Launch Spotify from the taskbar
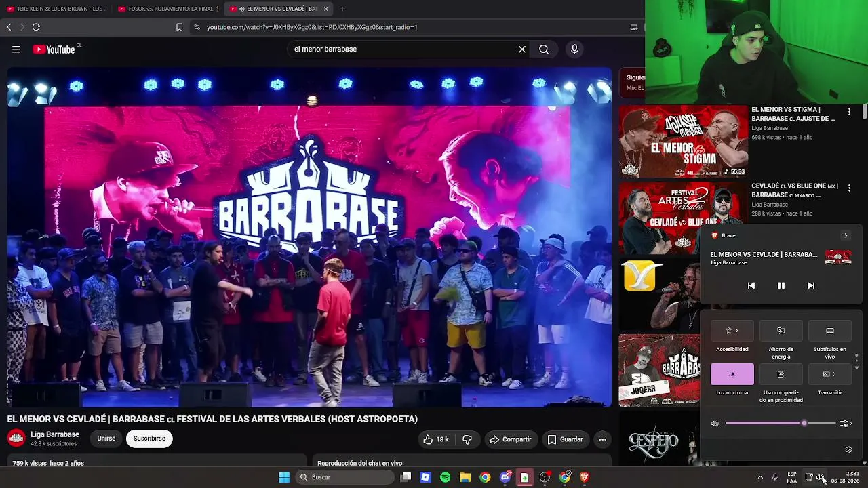This screenshot has height=488, width=868. pos(446,477)
